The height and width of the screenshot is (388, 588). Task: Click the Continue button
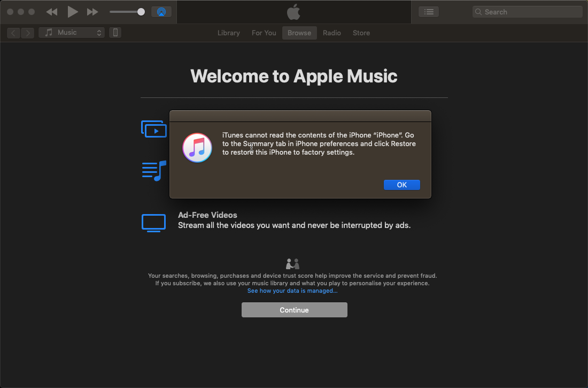(295, 310)
